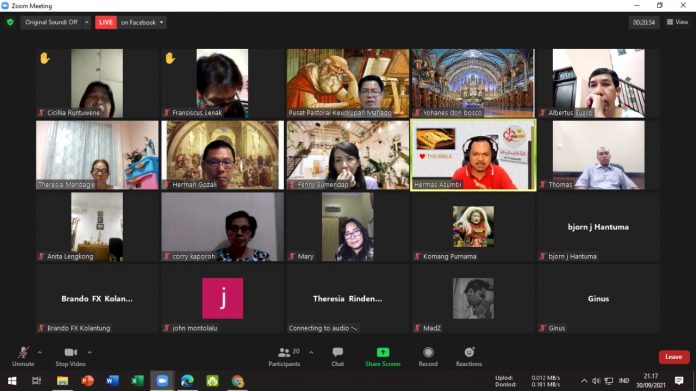Viewport: 696px width, 391px height.
Task: Click the Unmute microphone icon
Action: 23,352
